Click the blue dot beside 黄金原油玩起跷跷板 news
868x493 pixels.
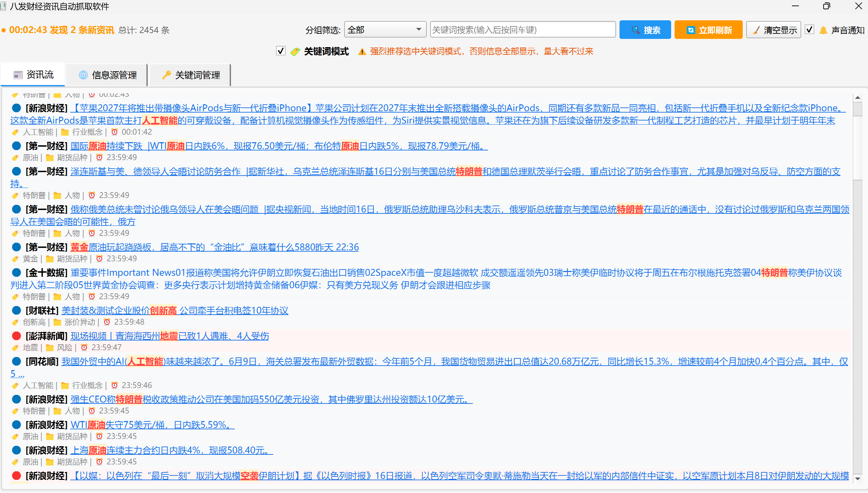tap(16, 247)
